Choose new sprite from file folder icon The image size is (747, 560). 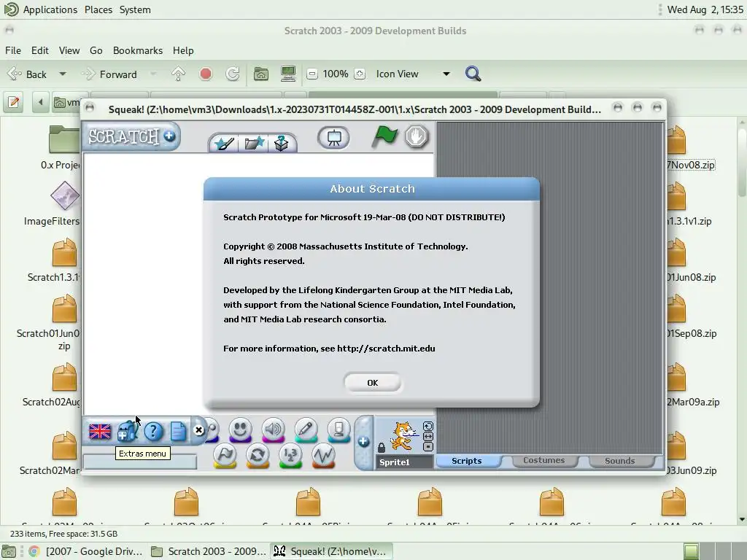click(254, 143)
